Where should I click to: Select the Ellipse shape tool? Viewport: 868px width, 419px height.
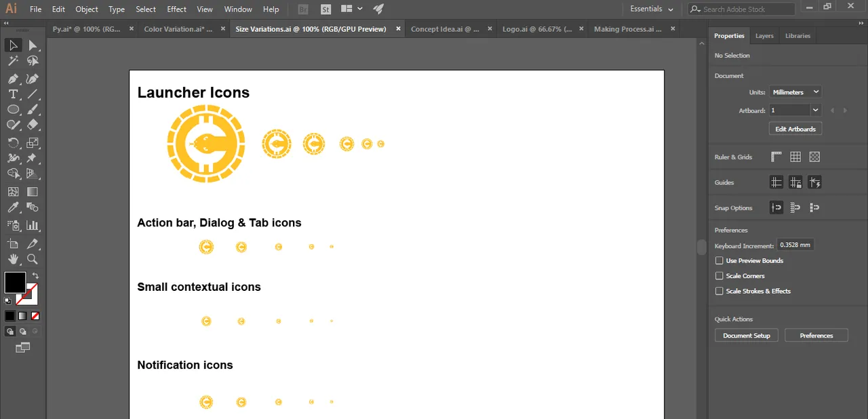[x=13, y=110]
